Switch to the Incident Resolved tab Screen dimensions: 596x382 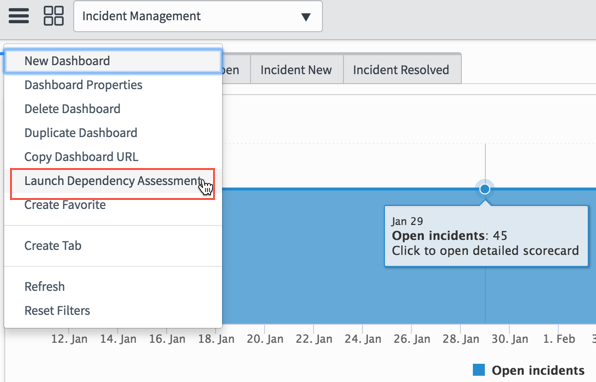tap(402, 70)
